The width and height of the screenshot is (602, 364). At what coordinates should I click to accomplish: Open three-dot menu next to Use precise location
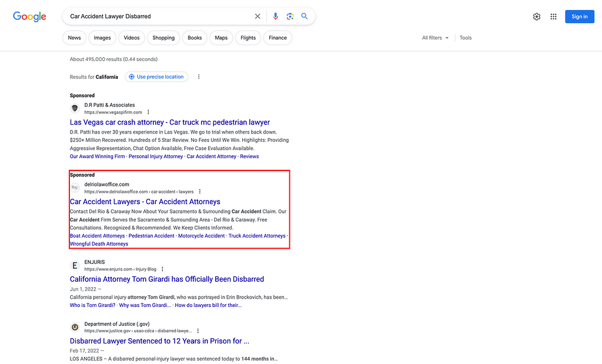199,77
